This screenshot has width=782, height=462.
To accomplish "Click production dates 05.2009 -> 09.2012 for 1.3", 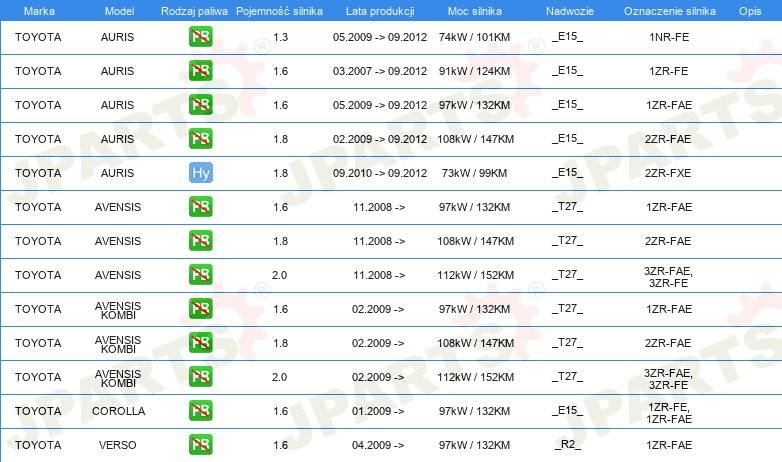I will click(380, 37).
